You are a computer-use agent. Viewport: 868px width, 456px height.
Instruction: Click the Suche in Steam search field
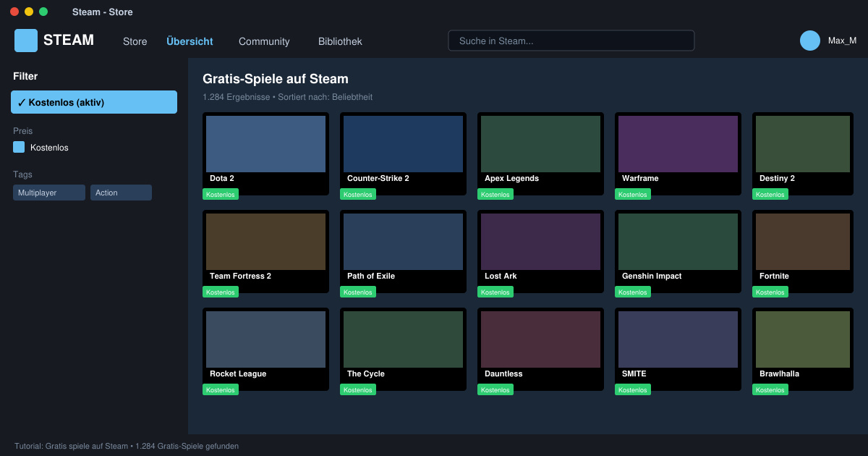pyautogui.click(x=571, y=41)
